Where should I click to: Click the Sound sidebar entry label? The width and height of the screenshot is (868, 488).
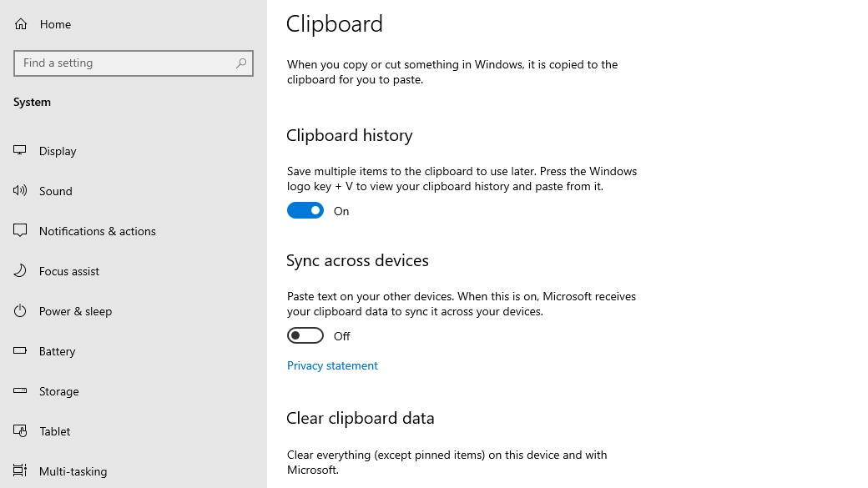[55, 191]
